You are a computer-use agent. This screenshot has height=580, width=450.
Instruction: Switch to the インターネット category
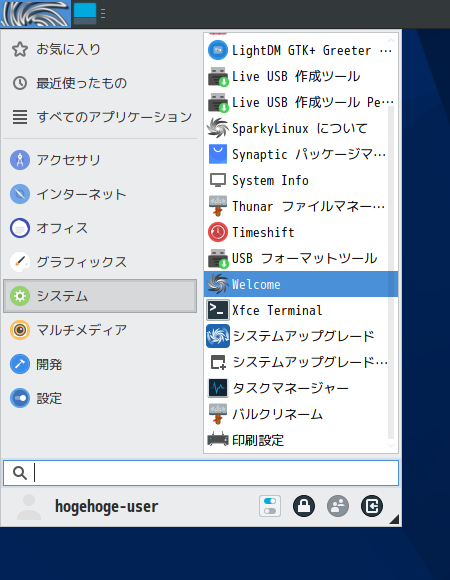pyautogui.click(x=100, y=194)
